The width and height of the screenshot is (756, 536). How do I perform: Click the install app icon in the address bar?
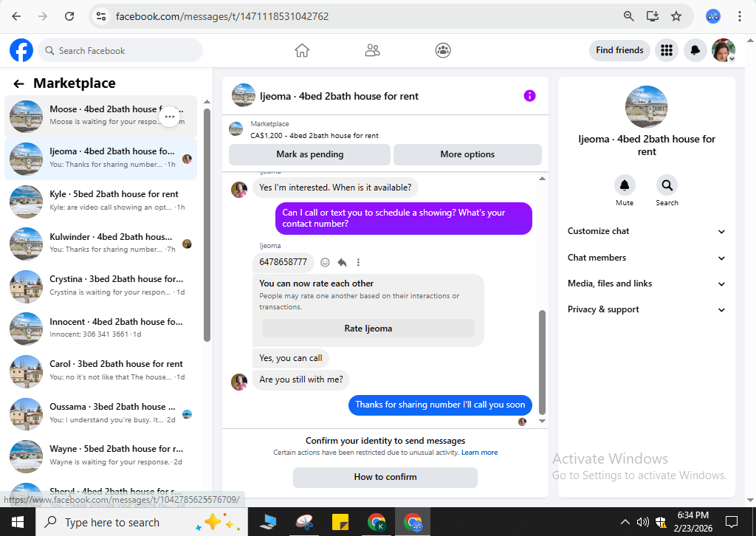653,16
